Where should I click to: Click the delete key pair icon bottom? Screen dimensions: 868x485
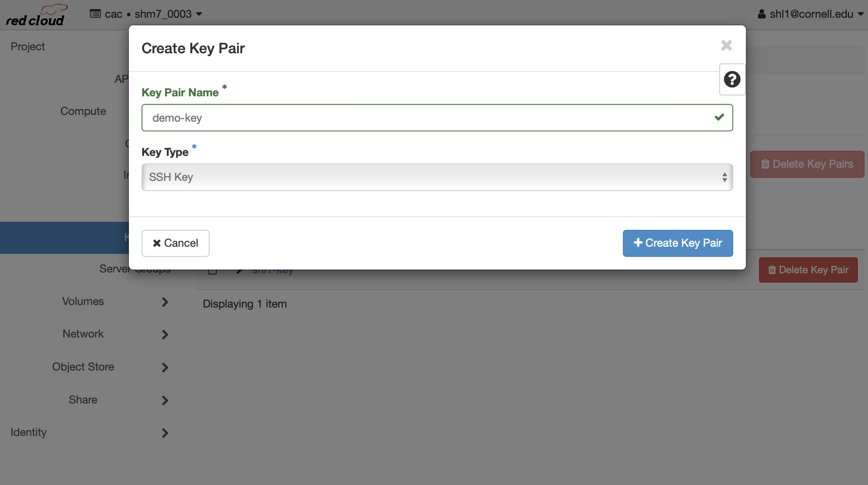pos(771,270)
